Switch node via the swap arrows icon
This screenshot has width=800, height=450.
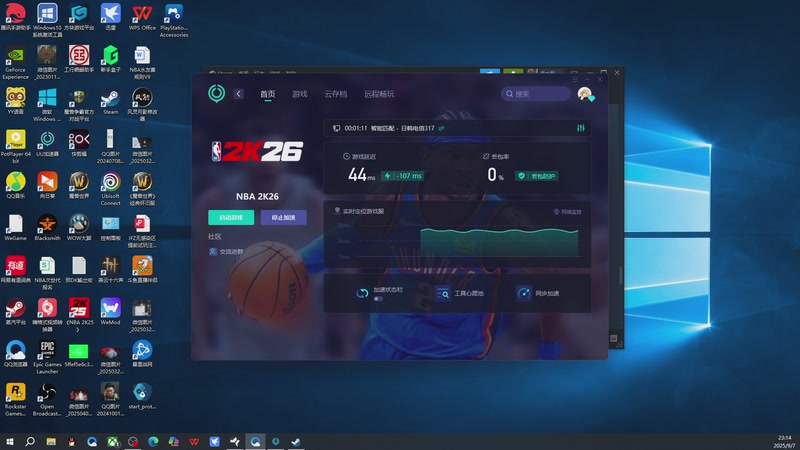[441, 128]
